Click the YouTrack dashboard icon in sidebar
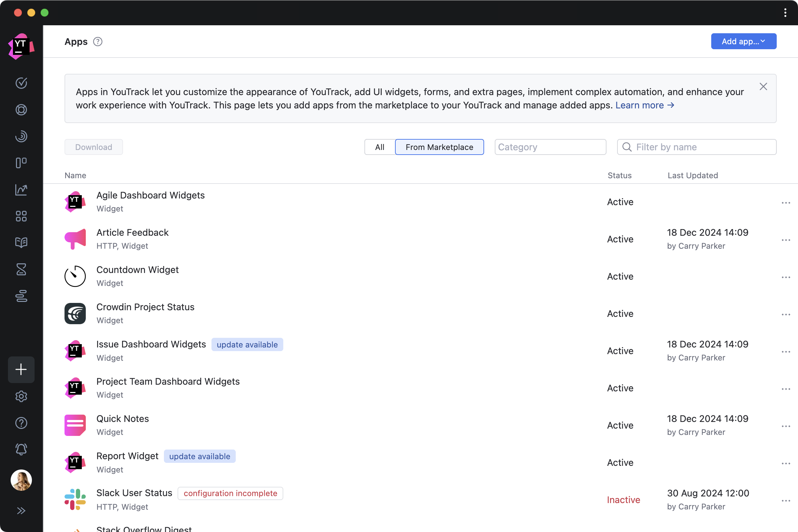The height and width of the screenshot is (532, 798). [21, 216]
